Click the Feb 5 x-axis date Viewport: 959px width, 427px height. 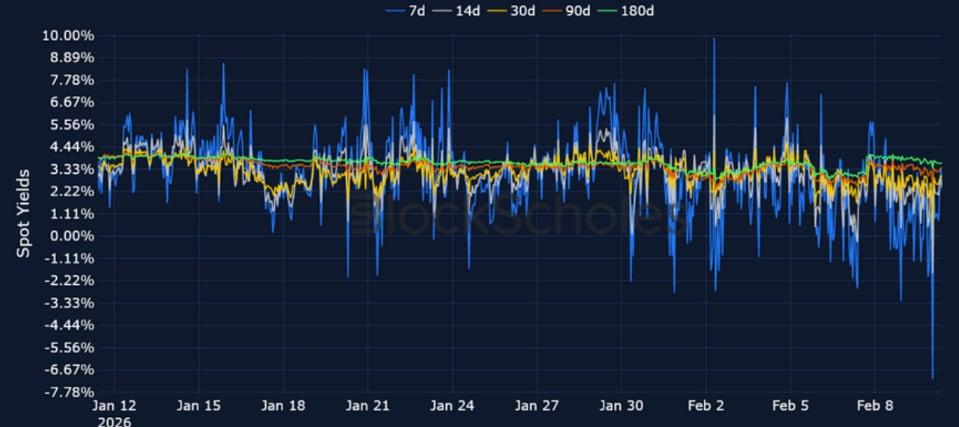click(790, 406)
